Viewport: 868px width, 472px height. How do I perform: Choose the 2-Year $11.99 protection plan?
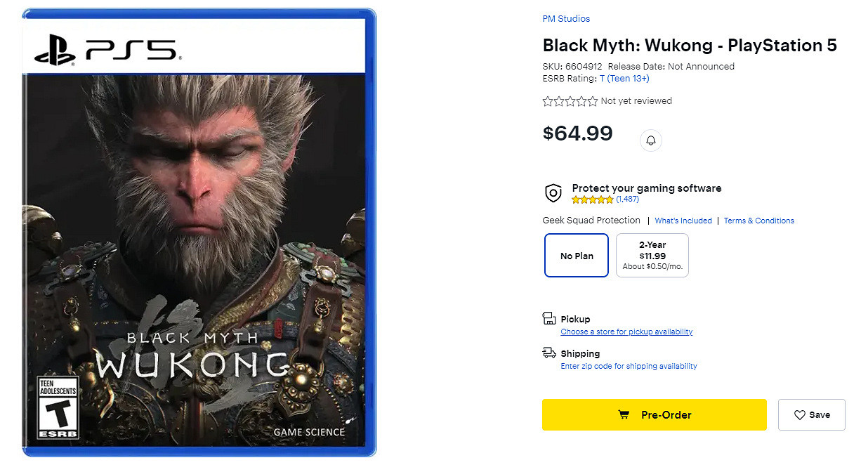[652, 256]
